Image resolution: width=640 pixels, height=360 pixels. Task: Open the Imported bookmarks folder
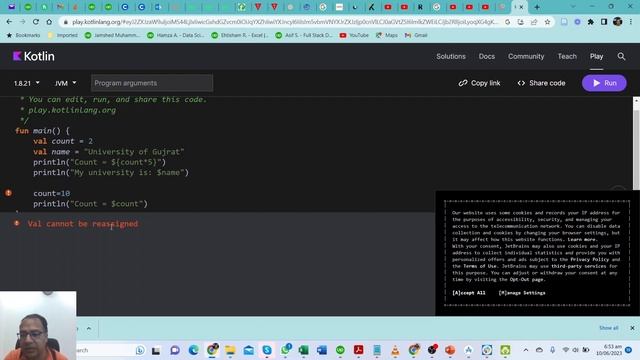coord(62,36)
